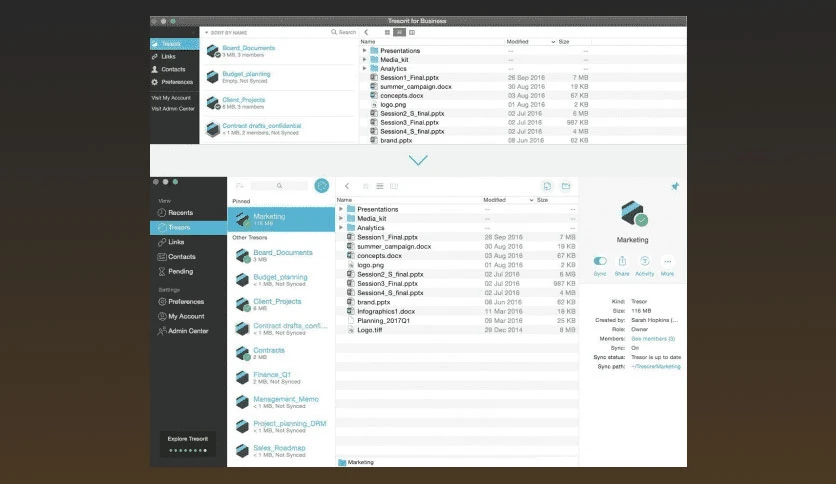Open Activity icon for Marketing tresor
The image size is (836, 484).
tap(645, 261)
